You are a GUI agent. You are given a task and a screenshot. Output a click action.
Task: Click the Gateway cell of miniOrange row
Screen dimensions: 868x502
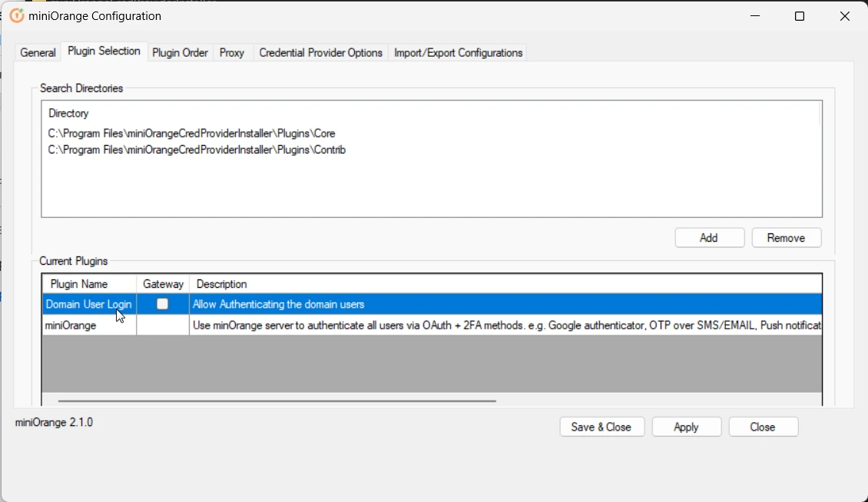[x=163, y=325]
